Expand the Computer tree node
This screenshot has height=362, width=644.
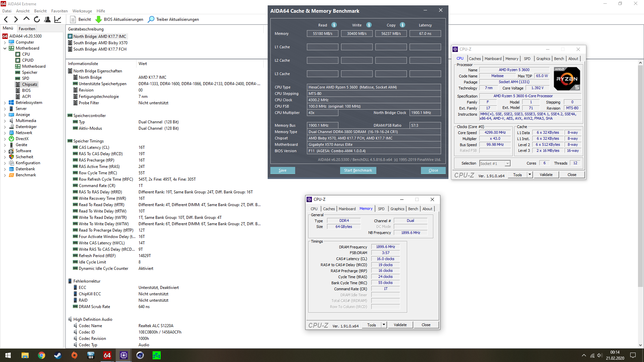click(x=4, y=42)
